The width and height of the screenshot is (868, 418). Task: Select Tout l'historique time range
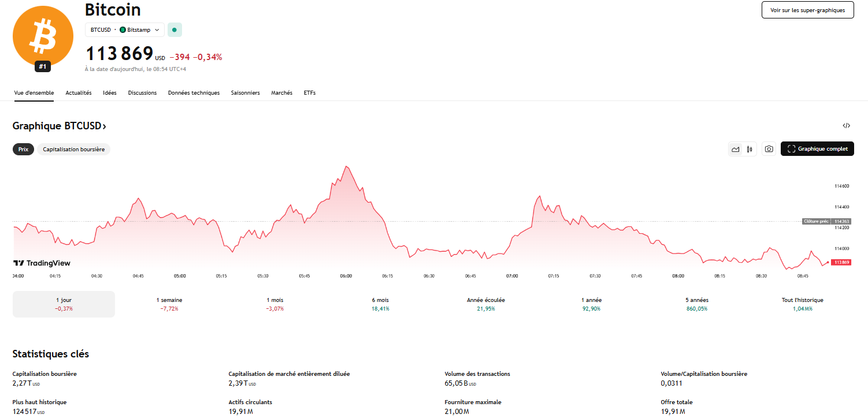point(803,304)
